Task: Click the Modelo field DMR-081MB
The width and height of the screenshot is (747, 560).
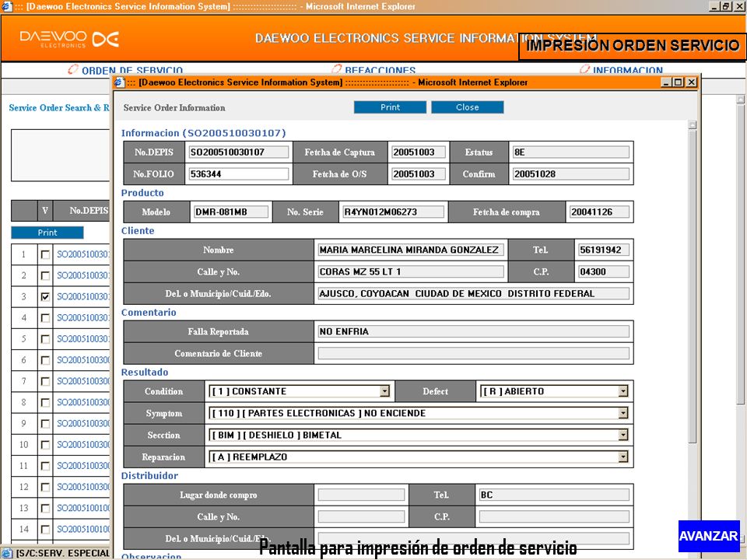Action: [x=230, y=212]
